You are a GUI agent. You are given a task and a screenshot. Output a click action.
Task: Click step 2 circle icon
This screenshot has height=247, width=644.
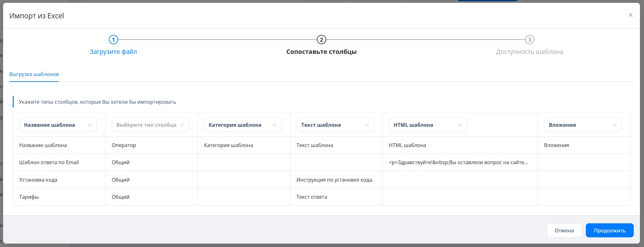pyautogui.click(x=321, y=40)
